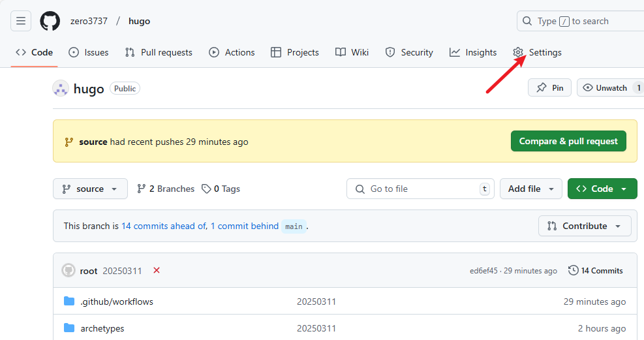Open the Projects tab
Screen dimensions: 644x340
click(x=295, y=53)
